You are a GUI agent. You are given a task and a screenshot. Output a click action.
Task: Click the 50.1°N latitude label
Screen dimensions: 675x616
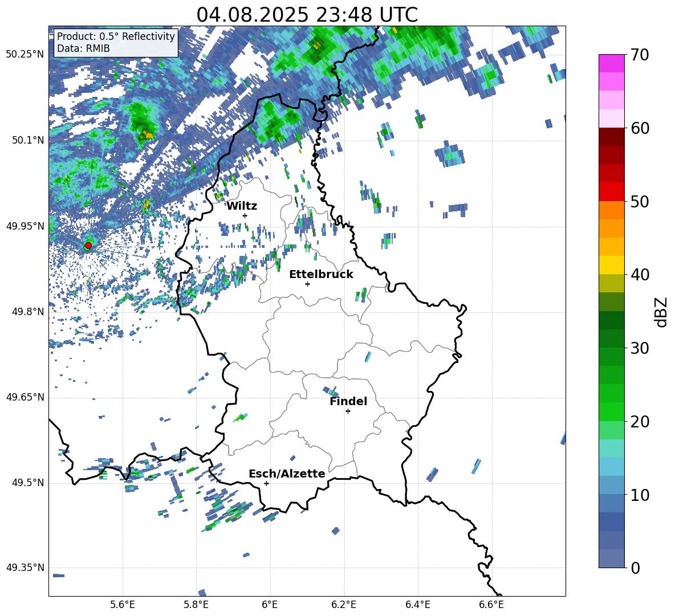(28, 140)
